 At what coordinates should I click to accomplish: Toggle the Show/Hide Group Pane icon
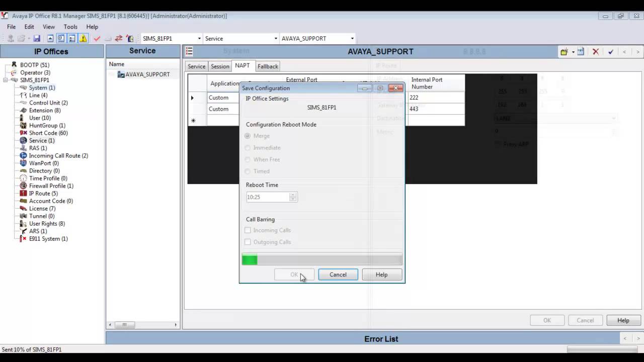pyautogui.click(x=72, y=38)
